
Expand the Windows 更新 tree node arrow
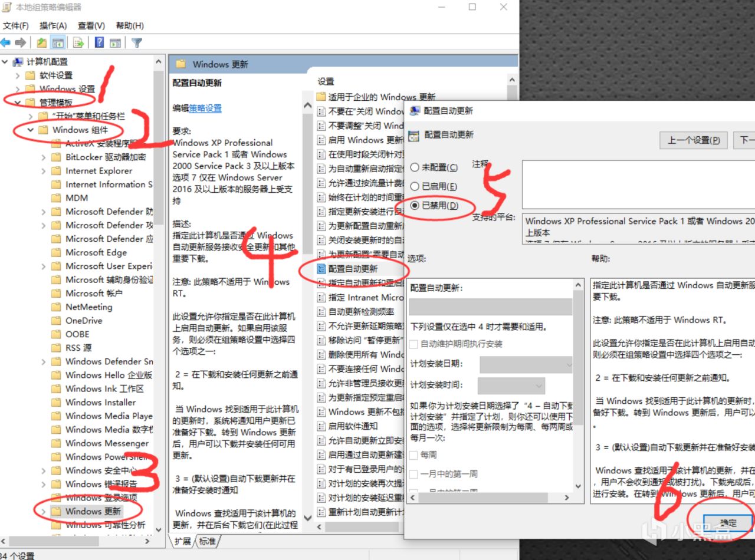(44, 511)
